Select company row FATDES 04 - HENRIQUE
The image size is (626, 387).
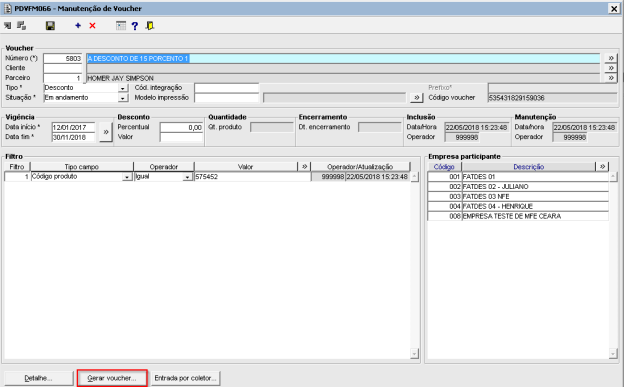(518, 206)
